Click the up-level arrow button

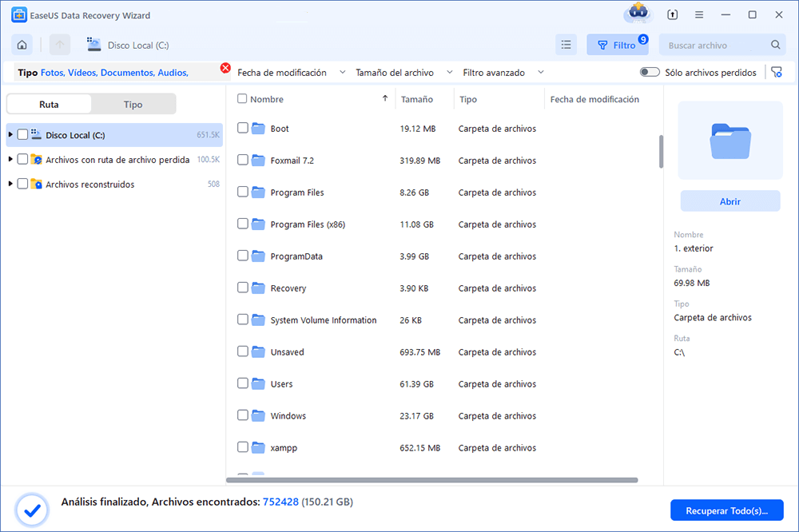[60, 45]
